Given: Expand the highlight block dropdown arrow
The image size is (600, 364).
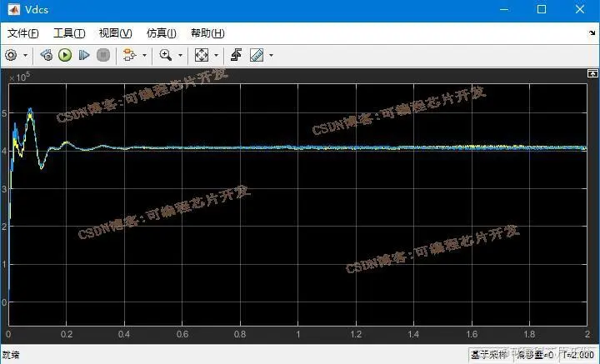Looking at the screenshot, I should pos(144,56).
